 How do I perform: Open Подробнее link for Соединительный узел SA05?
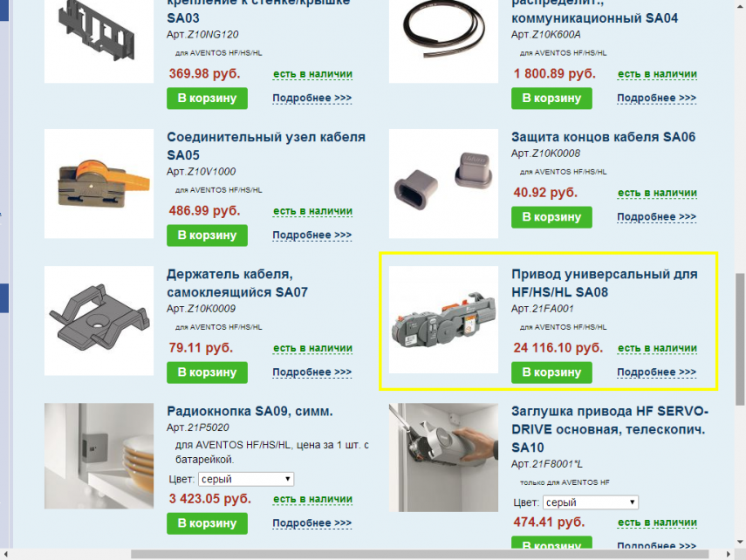(312, 235)
